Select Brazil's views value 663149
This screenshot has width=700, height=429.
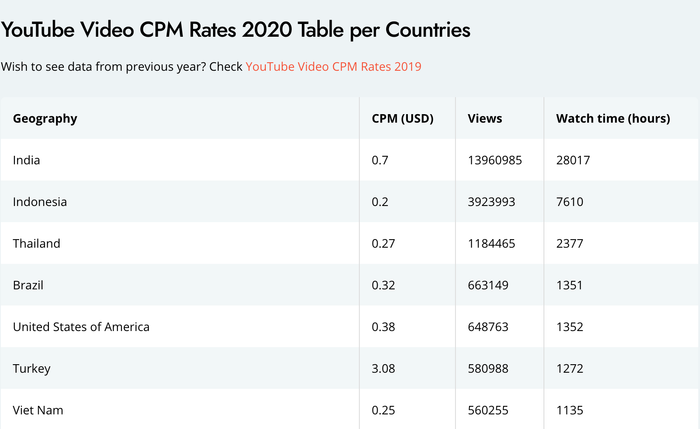(488, 285)
